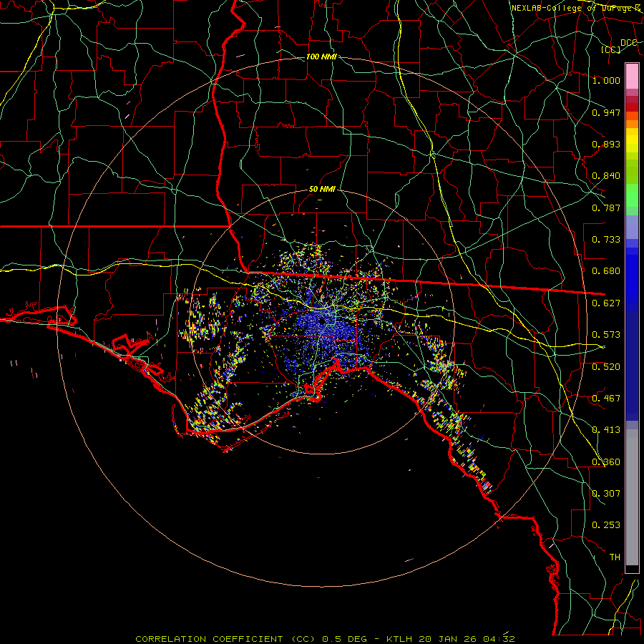Screen dimensions: 644x644
Task: Select the 0.680 scale label
Action: pos(606,271)
